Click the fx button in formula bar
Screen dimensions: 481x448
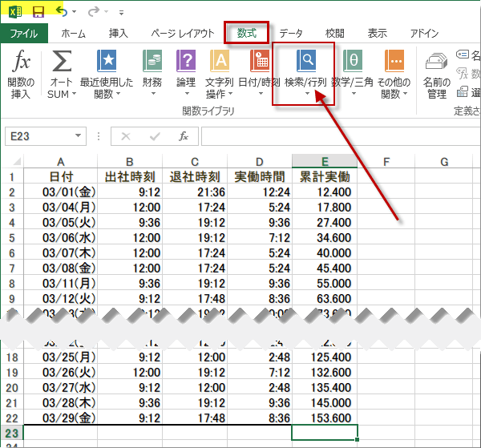pyautogui.click(x=184, y=136)
